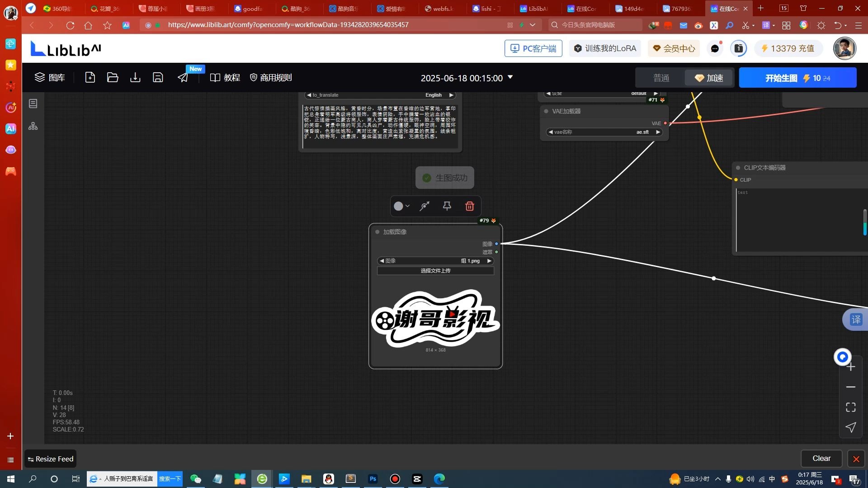Open a new browser tab
The image size is (868, 488).
point(761,8)
